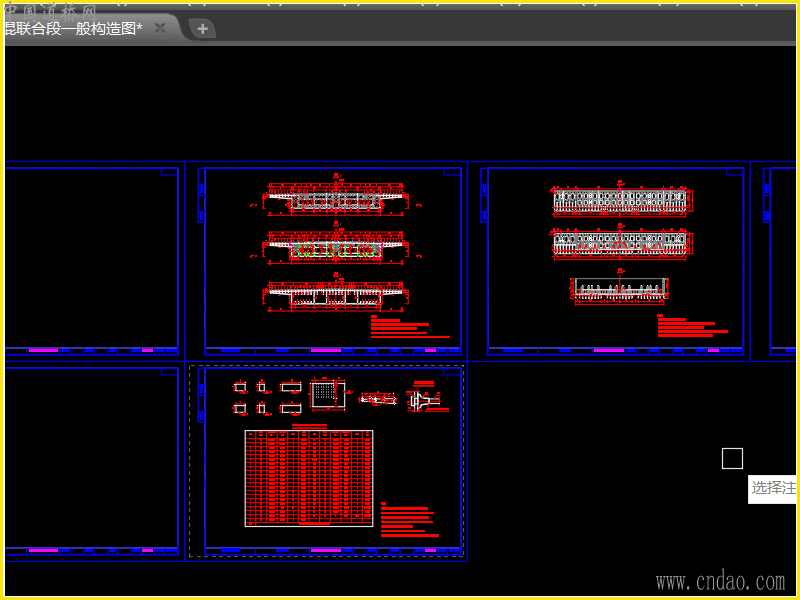Close the 昆联合段一般构造图 tab
Image resolution: width=800 pixels, height=600 pixels.
click(x=160, y=28)
